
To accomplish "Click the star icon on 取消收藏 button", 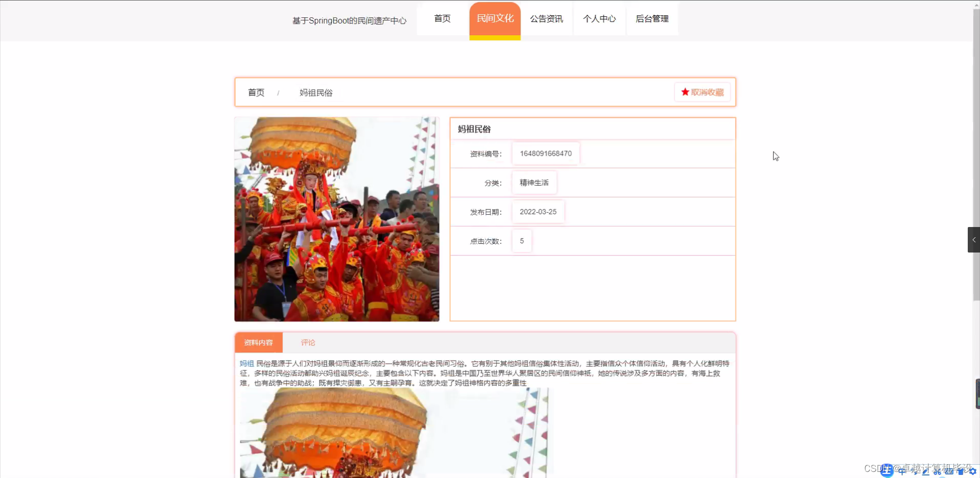I will 684,92.
